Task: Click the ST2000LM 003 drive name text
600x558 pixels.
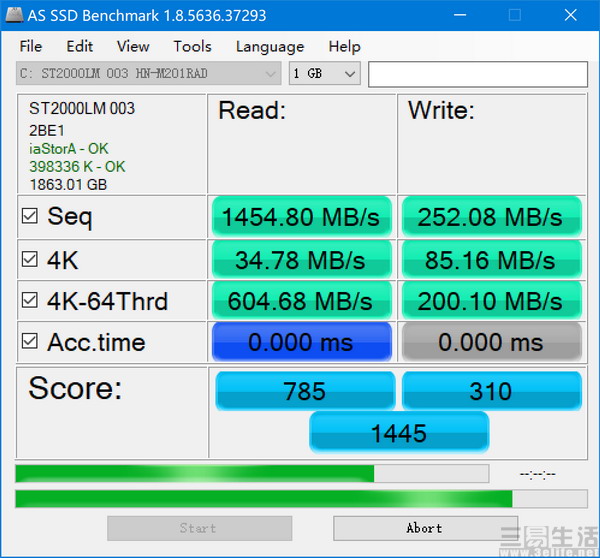Action: pyautogui.click(x=82, y=108)
